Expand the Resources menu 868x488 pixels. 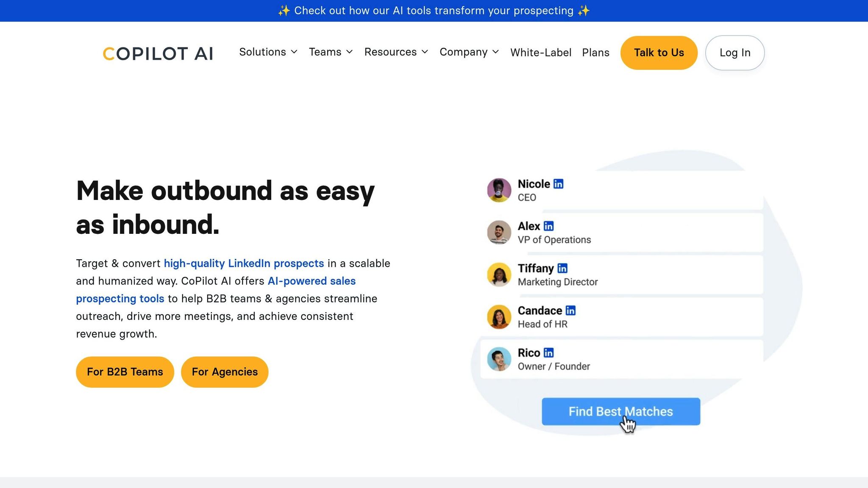(x=396, y=52)
